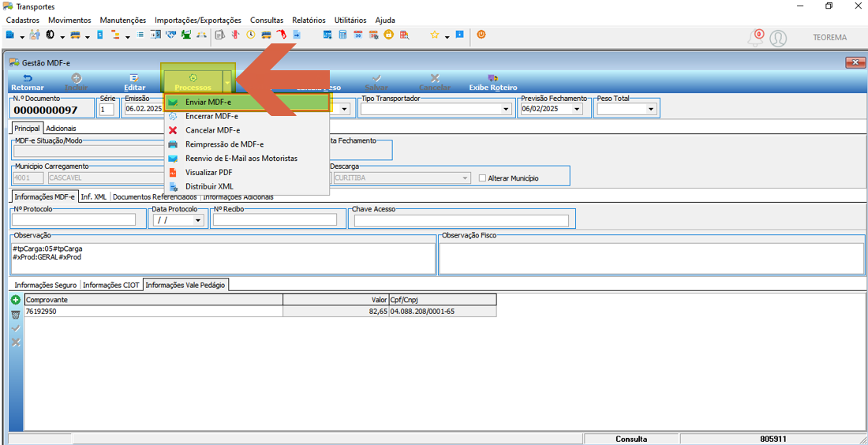Click the building icon in main toolbar

pos(9,35)
